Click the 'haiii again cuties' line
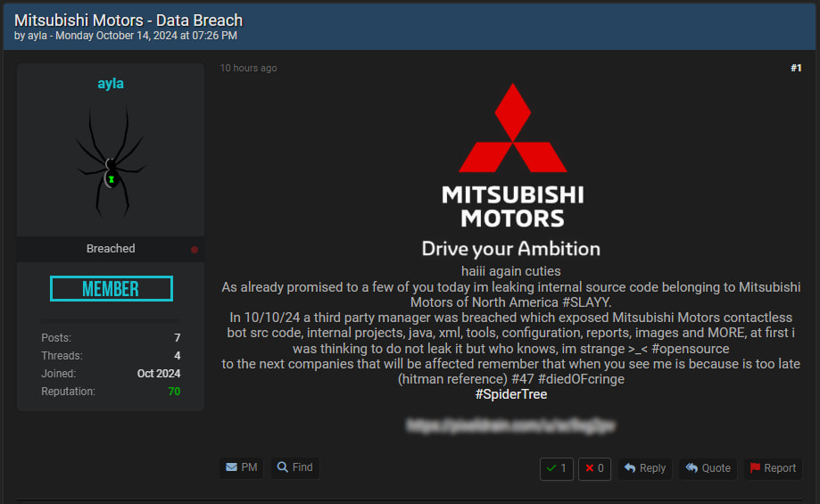 tap(511, 271)
